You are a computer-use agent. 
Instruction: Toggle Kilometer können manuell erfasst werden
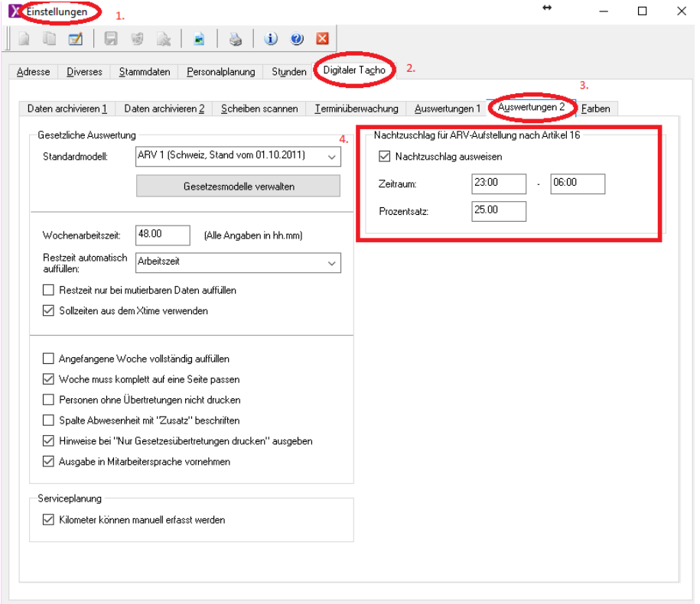(x=48, y=520)
